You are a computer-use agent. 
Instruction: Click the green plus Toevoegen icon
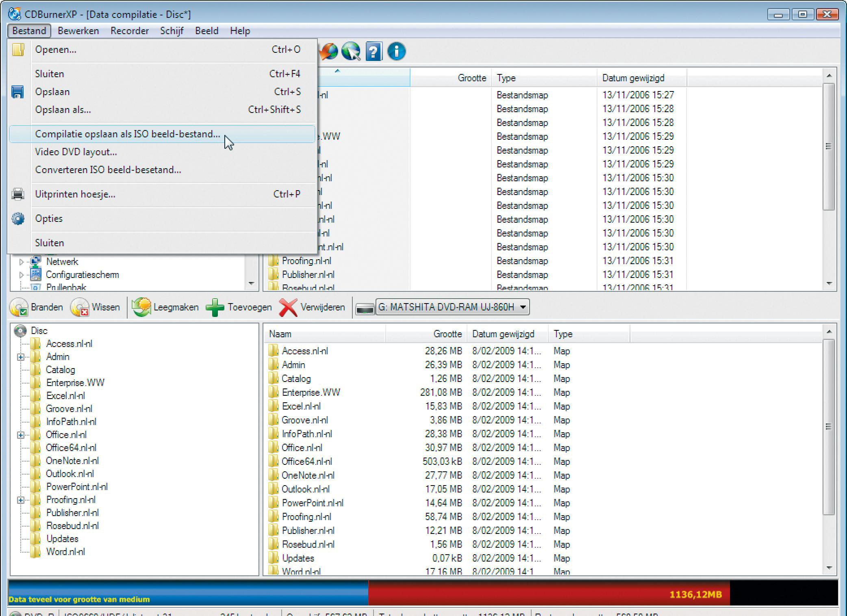click(215, 308)
